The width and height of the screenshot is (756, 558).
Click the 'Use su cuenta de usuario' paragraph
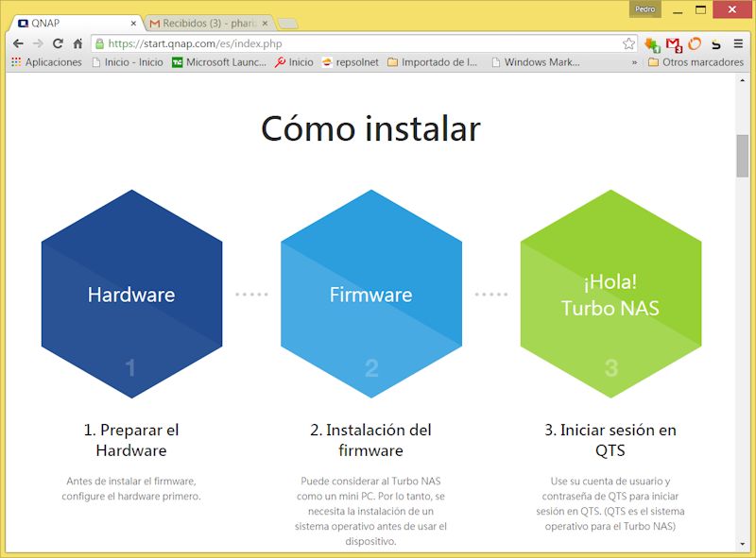click(610, 503)
